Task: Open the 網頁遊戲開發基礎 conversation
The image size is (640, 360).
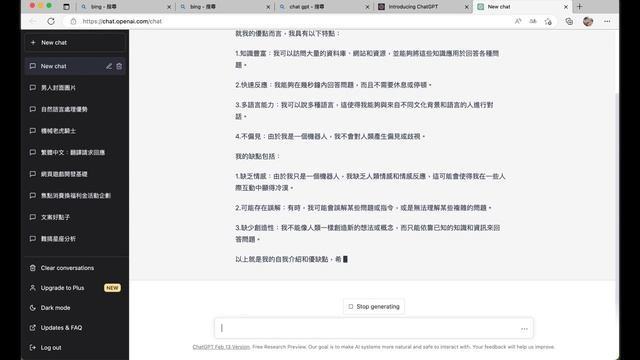Action: pyautogui.click(x=75, y=174)
